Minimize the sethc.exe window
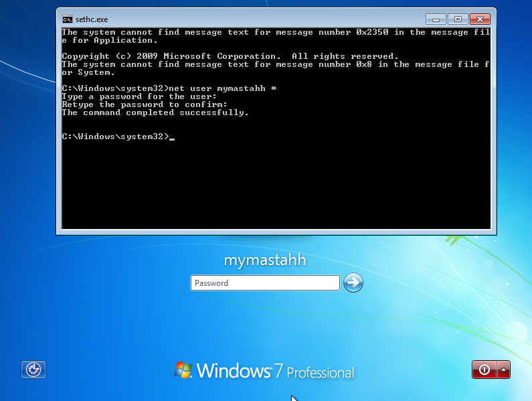This screenshot has width=532, height=401. tap(436, 19)
